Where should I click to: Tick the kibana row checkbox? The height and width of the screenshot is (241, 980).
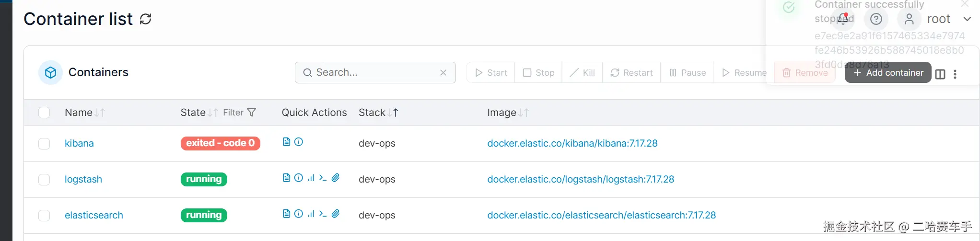pyautogui.click(x=44, y=144)
